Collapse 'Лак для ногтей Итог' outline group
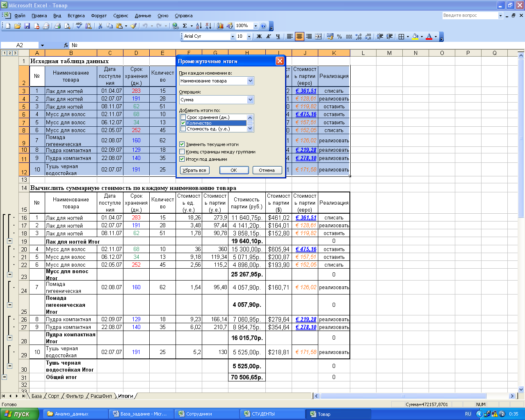This screenshot has height=420, width=525. pos(10,242)
